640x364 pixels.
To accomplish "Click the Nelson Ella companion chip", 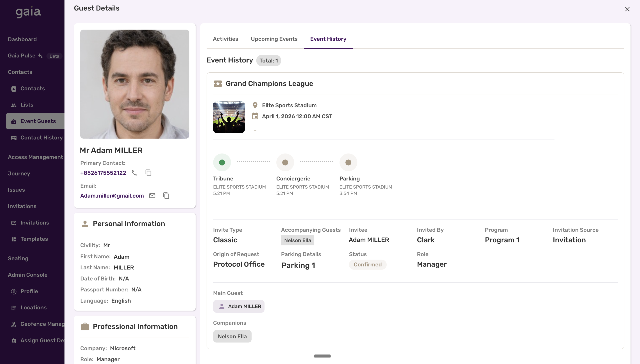I will click(232, 336).
